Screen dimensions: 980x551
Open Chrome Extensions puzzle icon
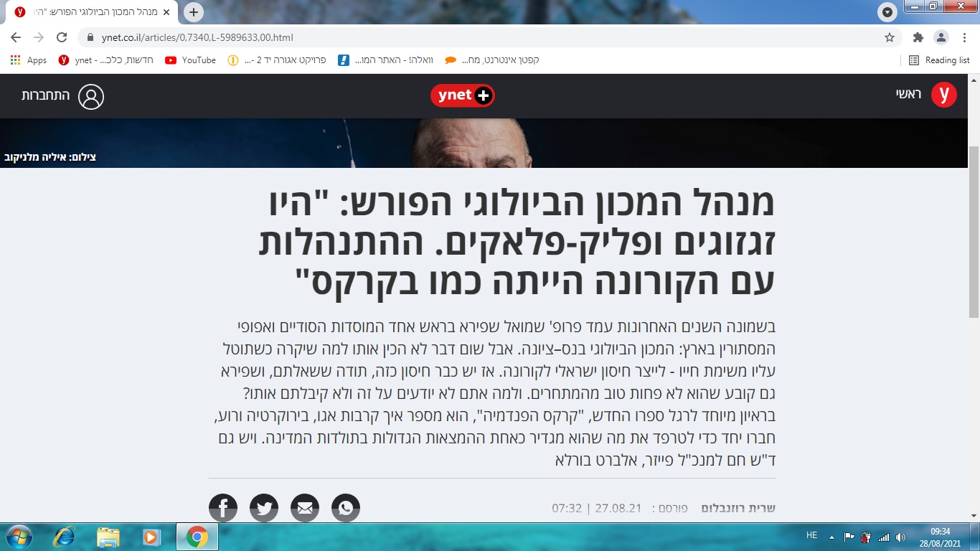918,37
